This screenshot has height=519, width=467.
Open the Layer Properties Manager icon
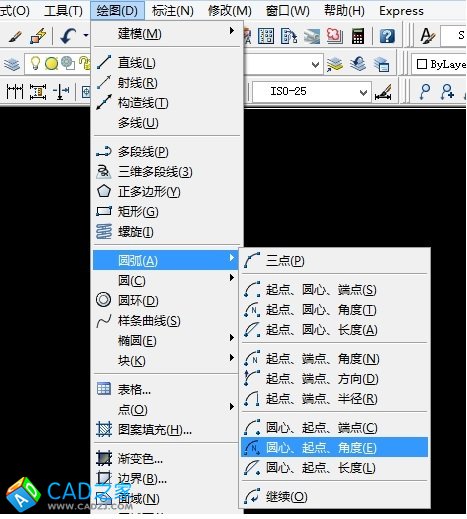tap(12, 64)
